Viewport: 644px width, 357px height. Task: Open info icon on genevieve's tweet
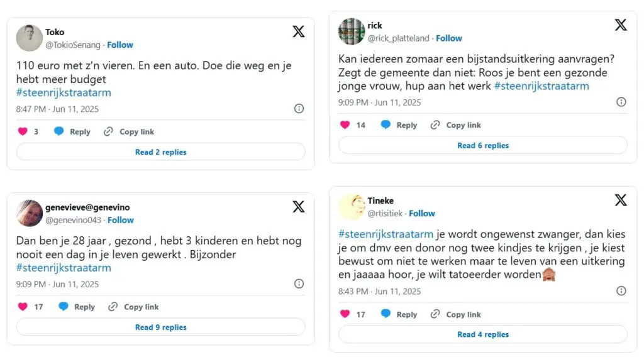299,283
